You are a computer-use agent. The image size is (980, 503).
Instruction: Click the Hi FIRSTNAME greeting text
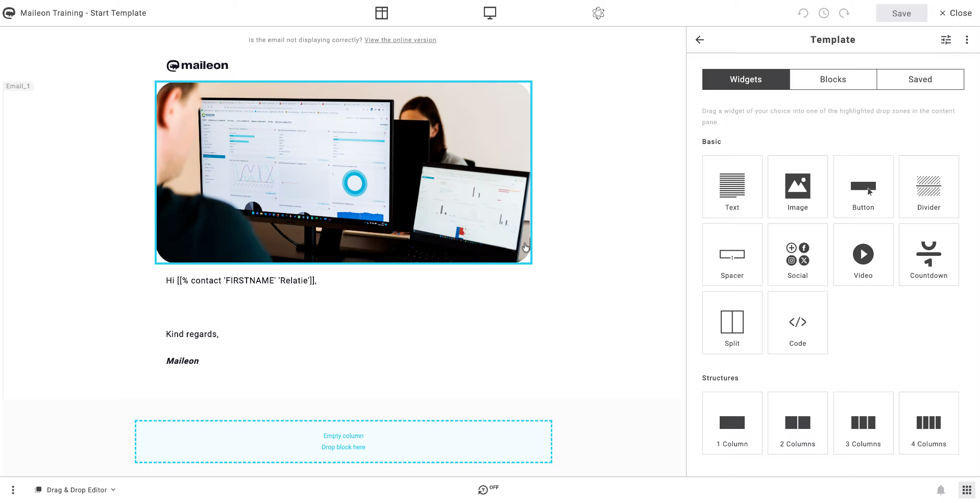[241, 280]
